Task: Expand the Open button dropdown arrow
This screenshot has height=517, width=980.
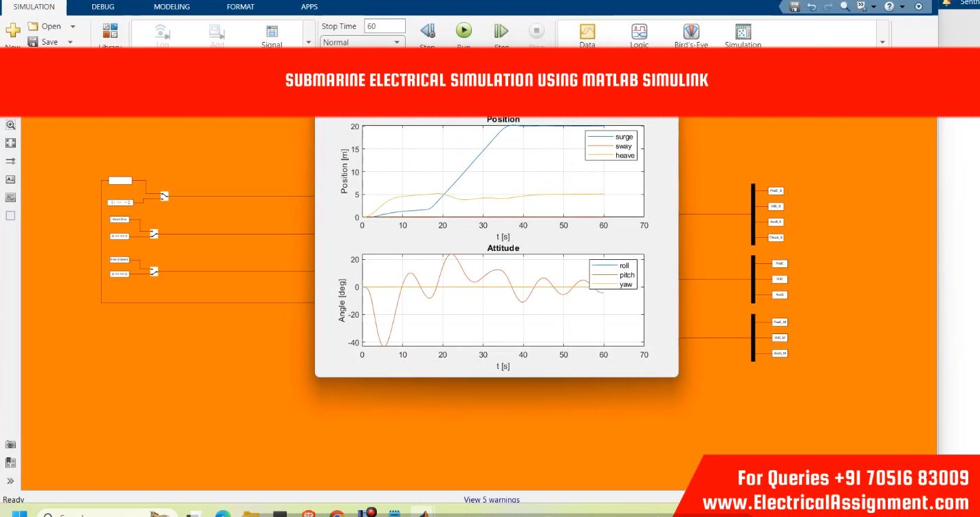Action: click(72, 27)
